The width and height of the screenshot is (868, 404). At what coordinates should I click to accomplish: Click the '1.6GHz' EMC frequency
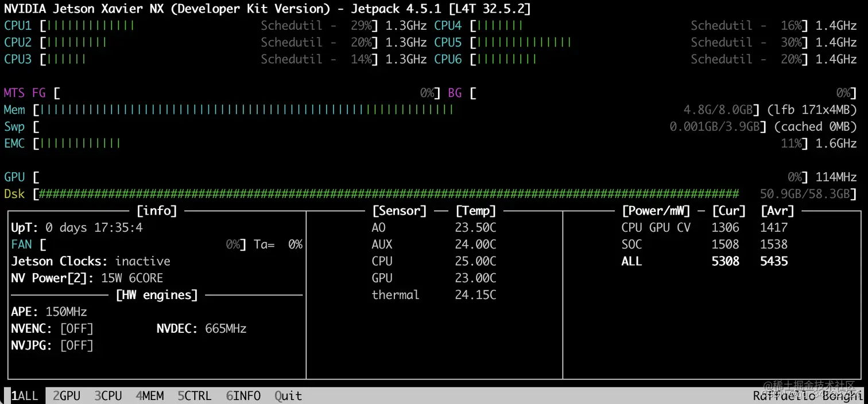[x=836, y=143]
